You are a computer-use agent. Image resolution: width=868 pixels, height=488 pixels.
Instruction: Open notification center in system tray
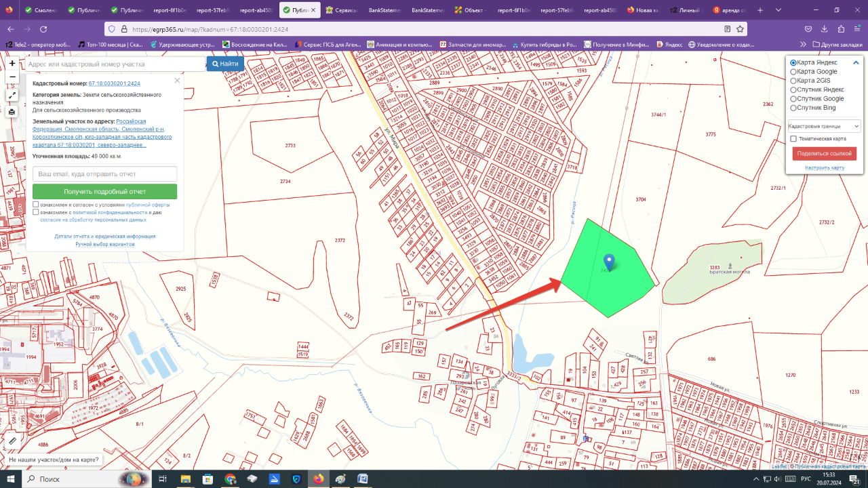[x=854, y=479]
